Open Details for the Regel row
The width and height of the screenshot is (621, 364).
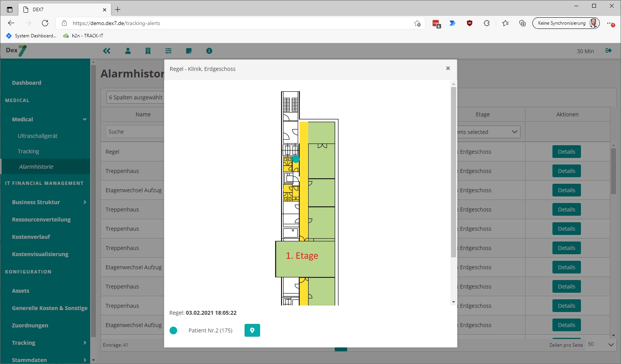566,152
